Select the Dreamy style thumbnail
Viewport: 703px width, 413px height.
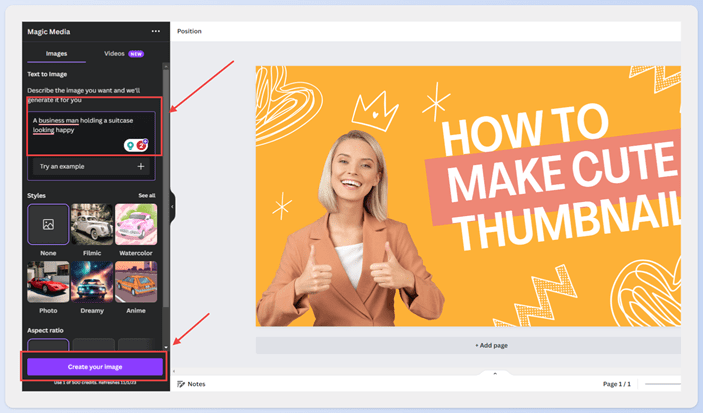(x=92, y=282)
